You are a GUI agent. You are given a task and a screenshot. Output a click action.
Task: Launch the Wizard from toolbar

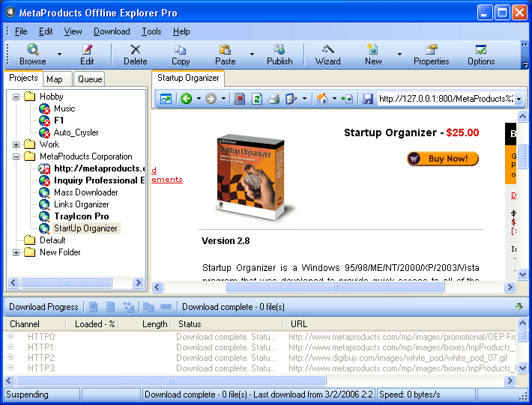click(x=327, y=54)
